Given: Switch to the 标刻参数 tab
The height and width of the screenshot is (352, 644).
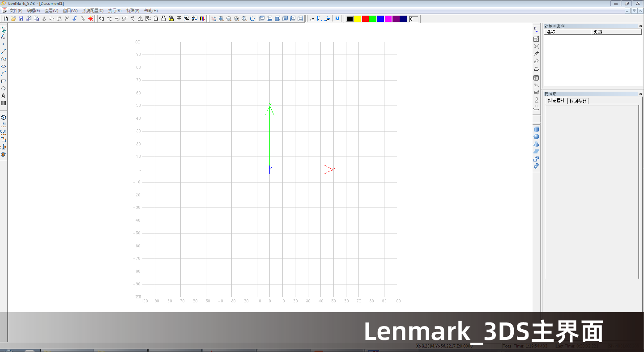Looking at the screenshot, I should pos(578,101).
